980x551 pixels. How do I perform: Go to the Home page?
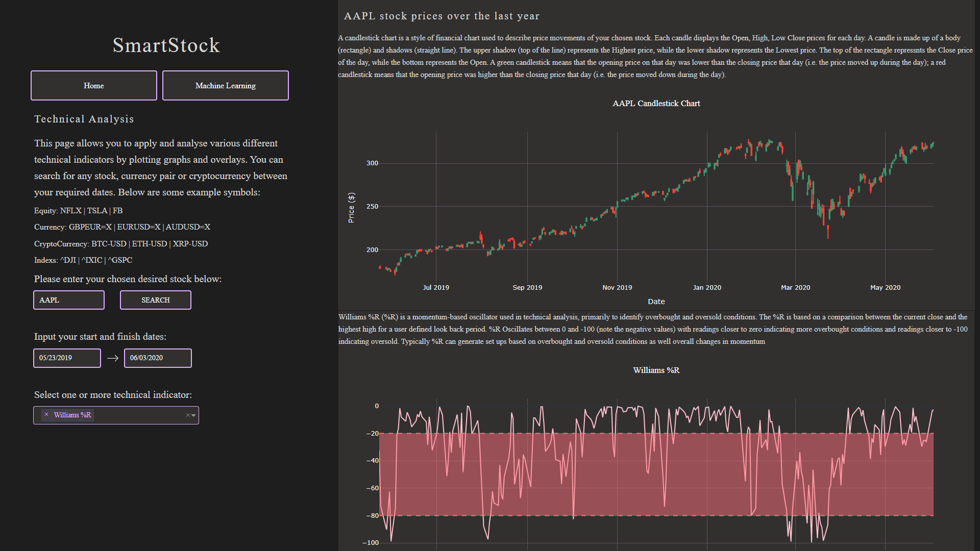tap(93, 85)
